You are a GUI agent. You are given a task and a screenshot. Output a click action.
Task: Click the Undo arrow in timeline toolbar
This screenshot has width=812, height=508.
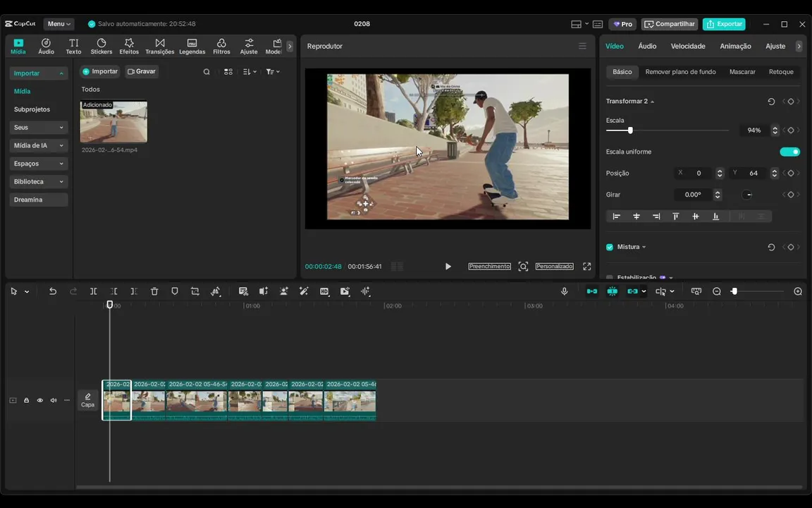click(53, 291)
